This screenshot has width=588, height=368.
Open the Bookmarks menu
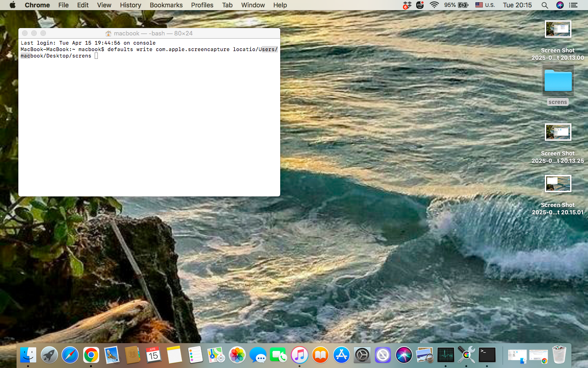click(x=166, y=5)
